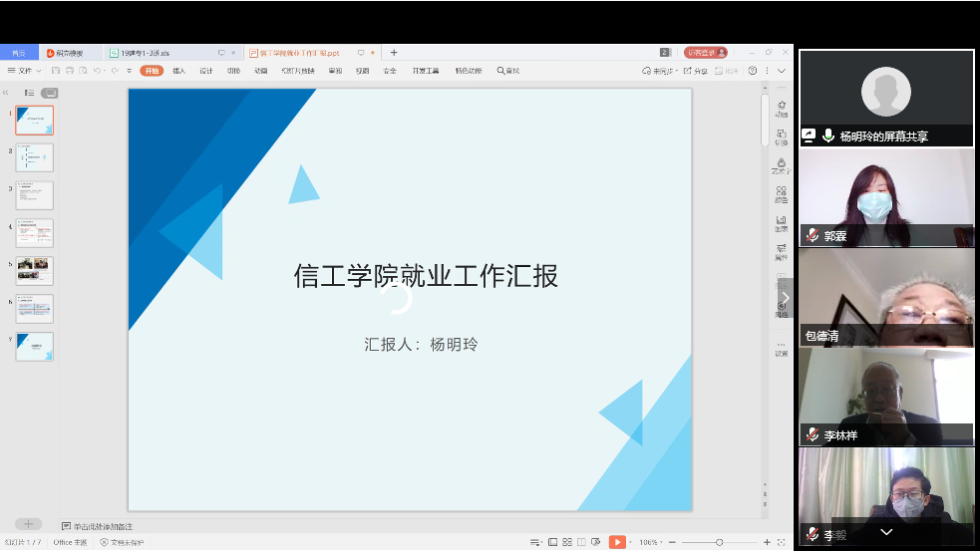The height and width of the screenshot is (551, 980).
Task: Switch to slide thumbnail view in panel
Action: tap(50, 93)
